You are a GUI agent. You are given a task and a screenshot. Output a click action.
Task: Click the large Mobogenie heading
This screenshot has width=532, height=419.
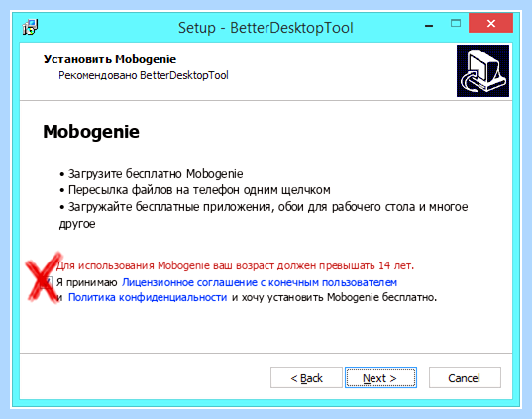91,132
